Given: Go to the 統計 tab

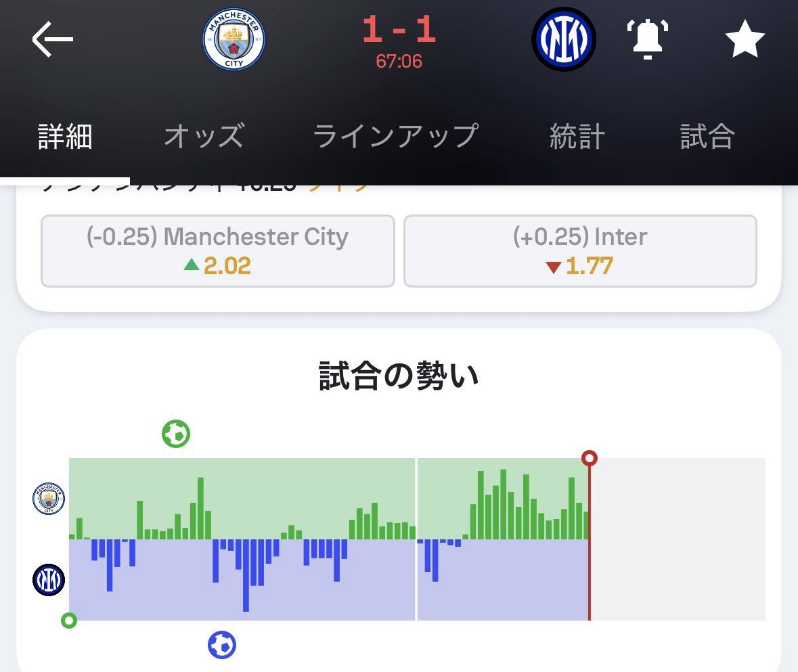Looking at the screenshot, I should pos(577,136).
